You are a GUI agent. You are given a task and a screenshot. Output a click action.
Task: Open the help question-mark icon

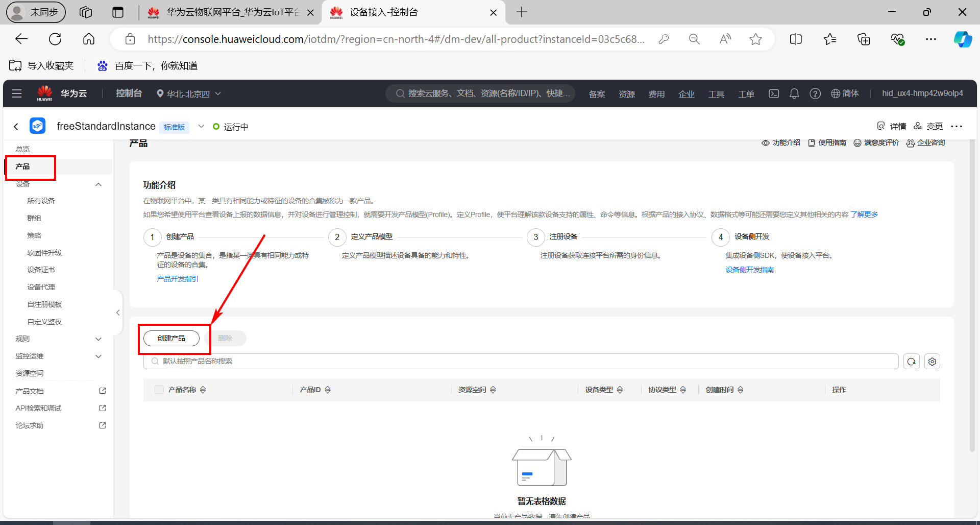[815, 93]
